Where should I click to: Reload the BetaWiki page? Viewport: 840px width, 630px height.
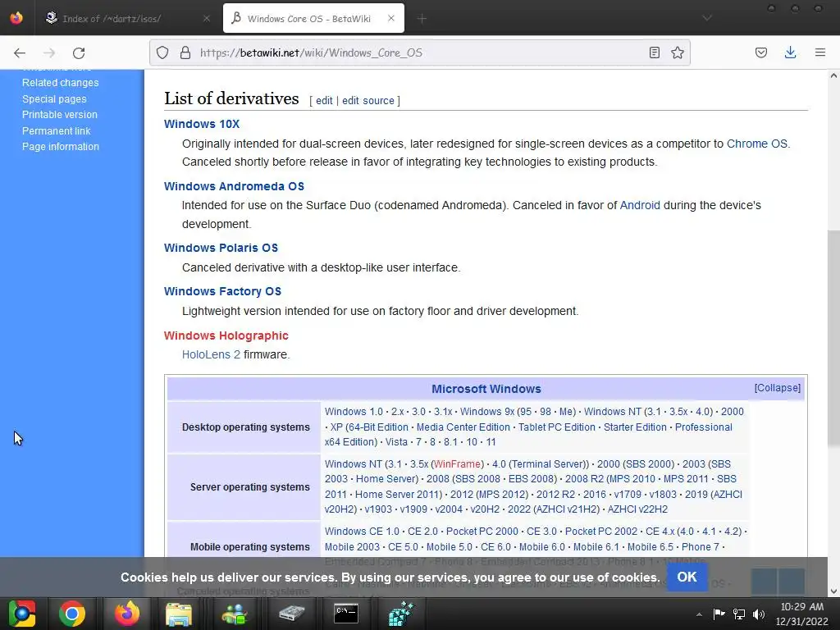pyautogui.click(x=79, y=52)
